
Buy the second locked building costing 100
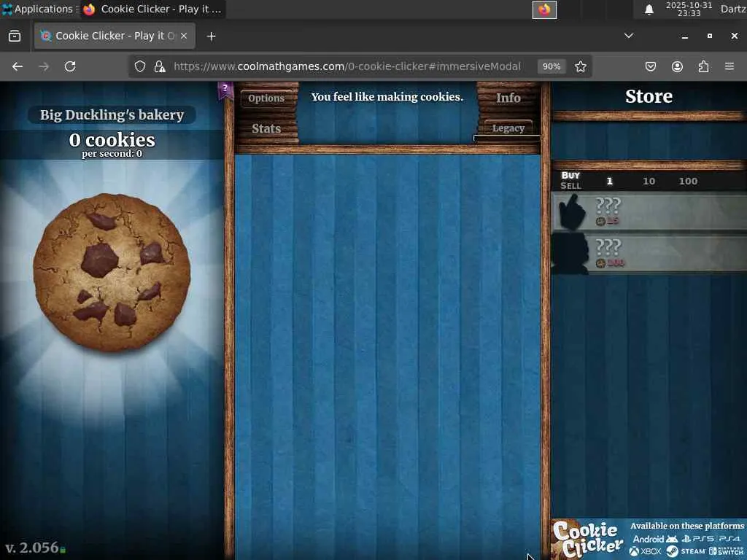pyautogui.click(x=649, y=253)
